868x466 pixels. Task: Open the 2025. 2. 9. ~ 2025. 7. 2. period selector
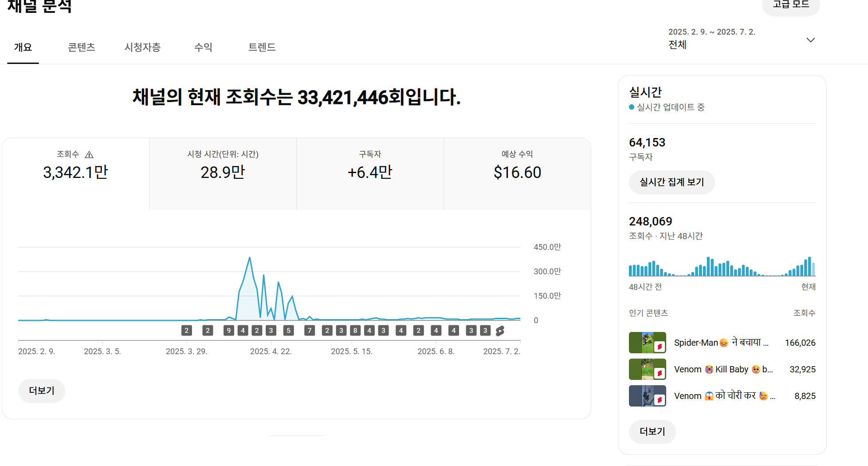coord(742,38)
